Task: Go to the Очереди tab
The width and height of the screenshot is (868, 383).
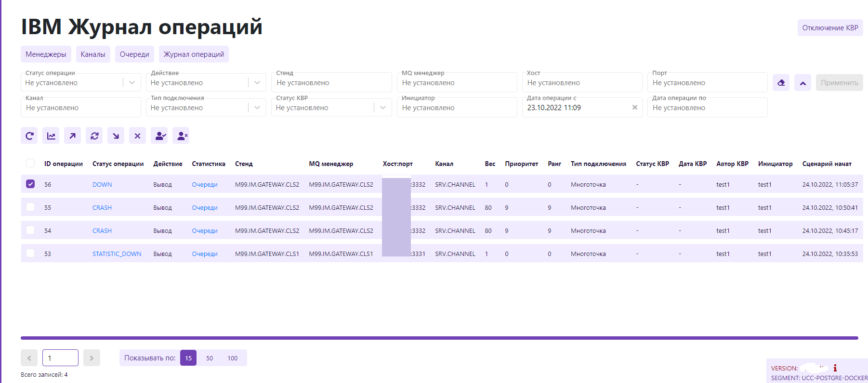Action: [134, 54]
